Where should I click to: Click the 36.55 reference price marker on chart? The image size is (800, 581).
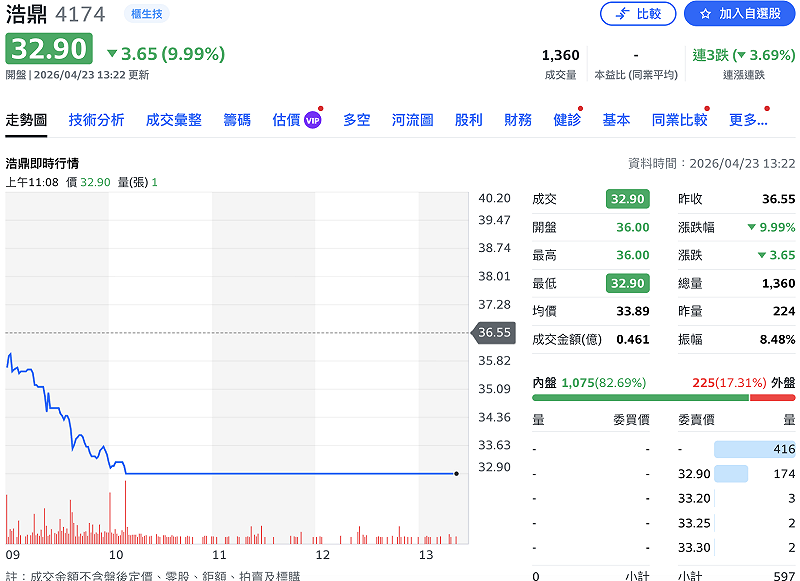point(494,332)
